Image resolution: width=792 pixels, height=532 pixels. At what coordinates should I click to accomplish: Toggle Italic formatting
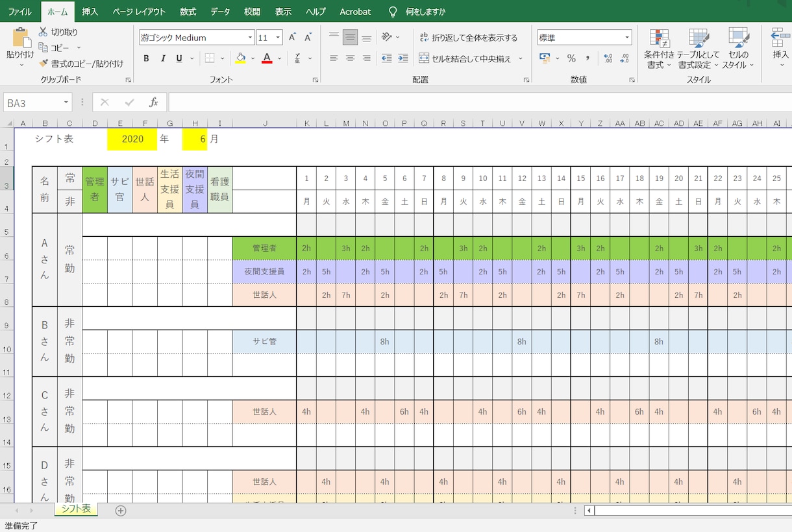(x=163, y=58)
